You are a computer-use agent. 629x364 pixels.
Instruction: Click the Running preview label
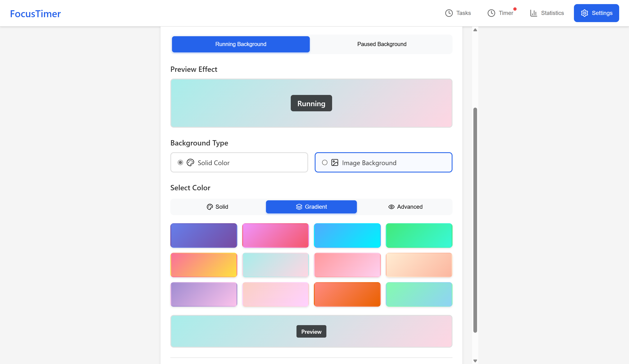point(311,103)
